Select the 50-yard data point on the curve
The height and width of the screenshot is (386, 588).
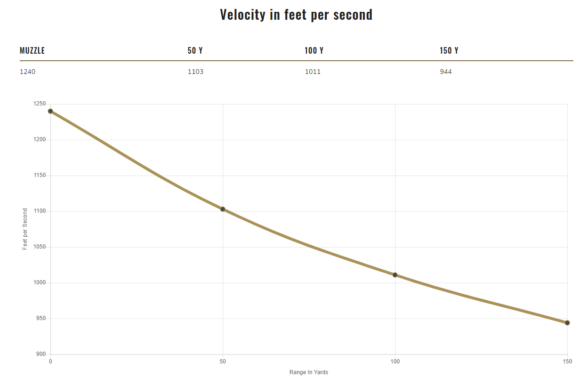tap(223, 209)
